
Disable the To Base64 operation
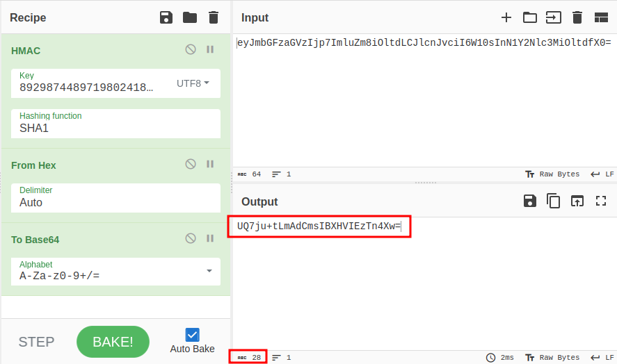[191, 238]
